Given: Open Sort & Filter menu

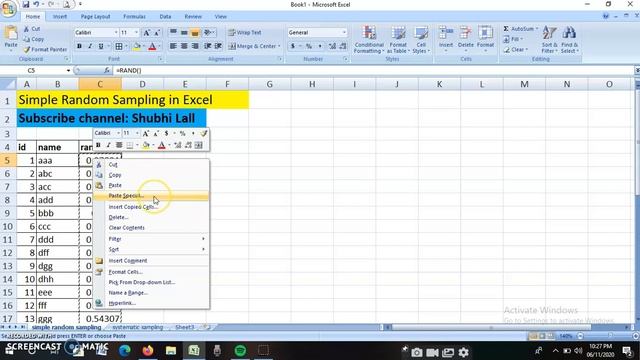Looking at the screenshot, I should click(549, 40).
